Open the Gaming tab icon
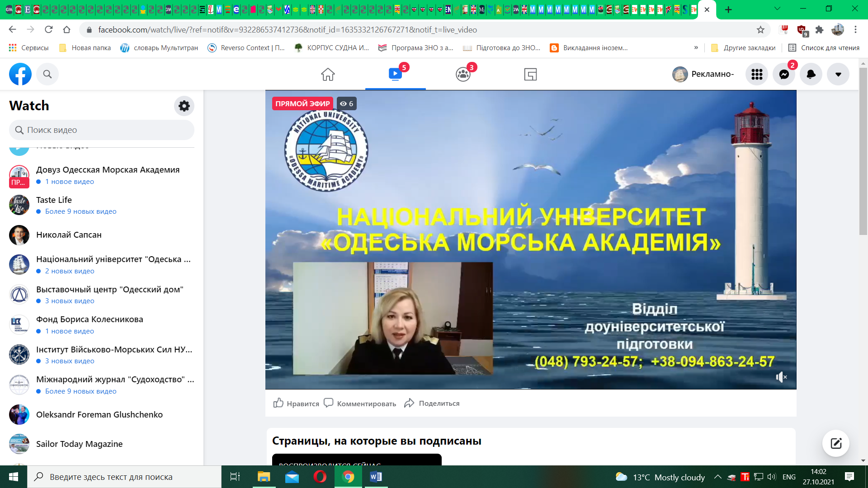The height and width of the screenshot is (488, 868). 530,74
